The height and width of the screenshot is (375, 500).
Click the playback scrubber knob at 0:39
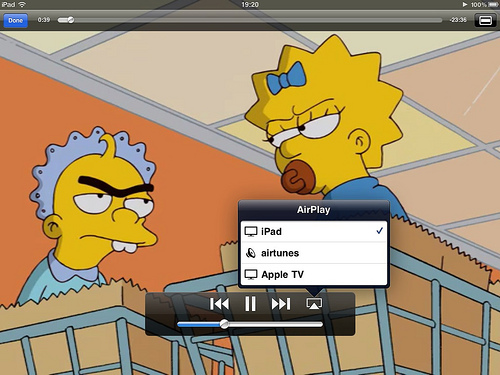point(71,20)
